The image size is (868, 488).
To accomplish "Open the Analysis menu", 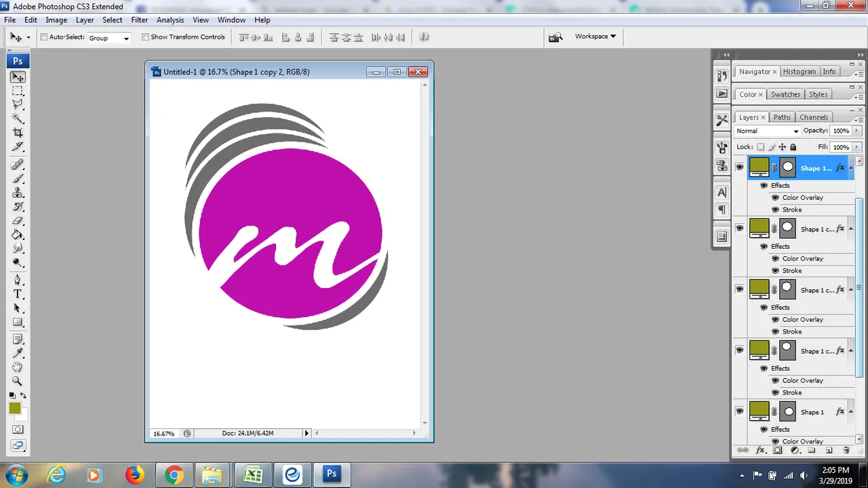I will coord(170,20).
